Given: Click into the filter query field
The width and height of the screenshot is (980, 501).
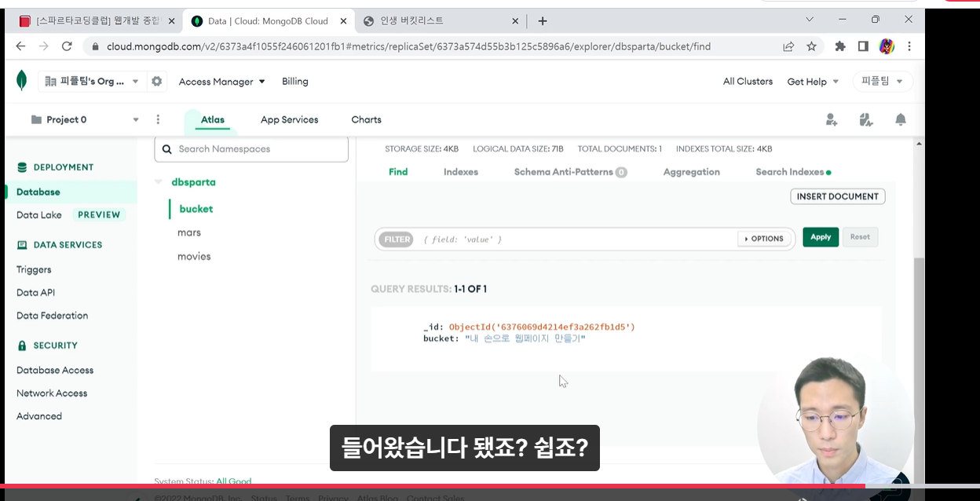Looking at the screenshot, I should 577,239.
